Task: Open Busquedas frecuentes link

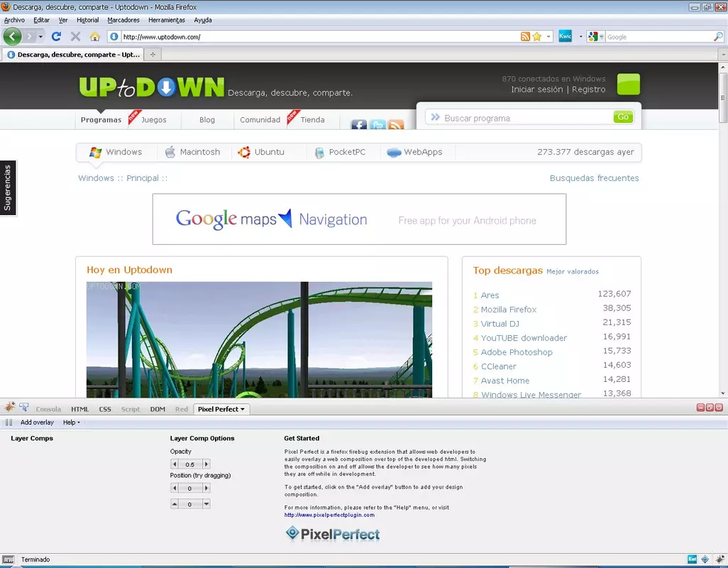Action: point(595,178)
